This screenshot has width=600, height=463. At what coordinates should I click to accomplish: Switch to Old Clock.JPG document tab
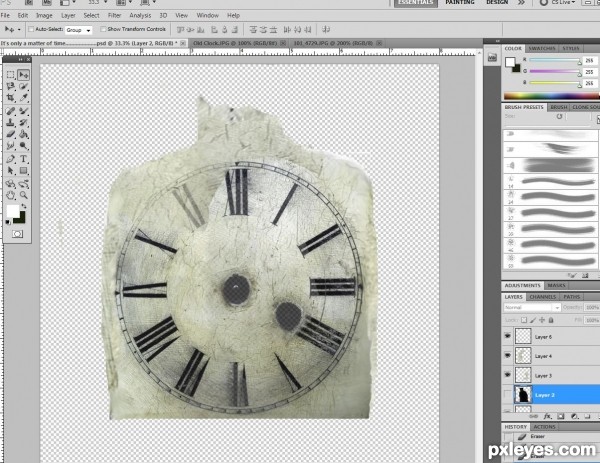tap(239, 43)
